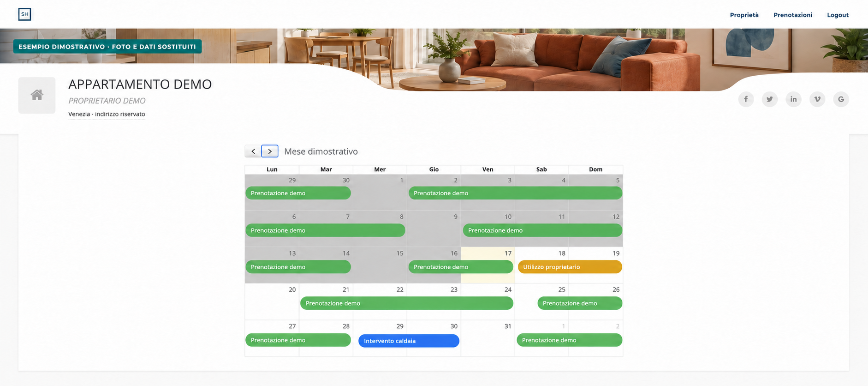Open the booking on days 27 and 28
Screen dimensions: 868x386
[x=298, y=340]
